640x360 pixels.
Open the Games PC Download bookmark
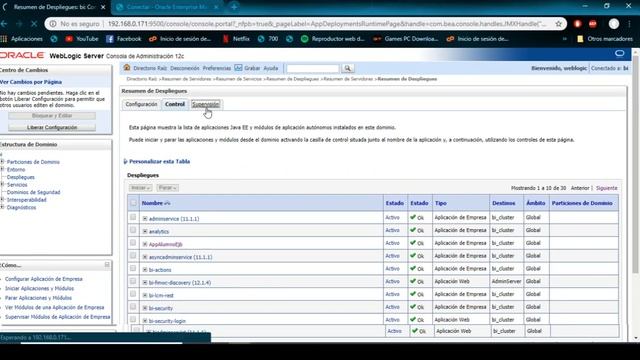tap(406, 39)
